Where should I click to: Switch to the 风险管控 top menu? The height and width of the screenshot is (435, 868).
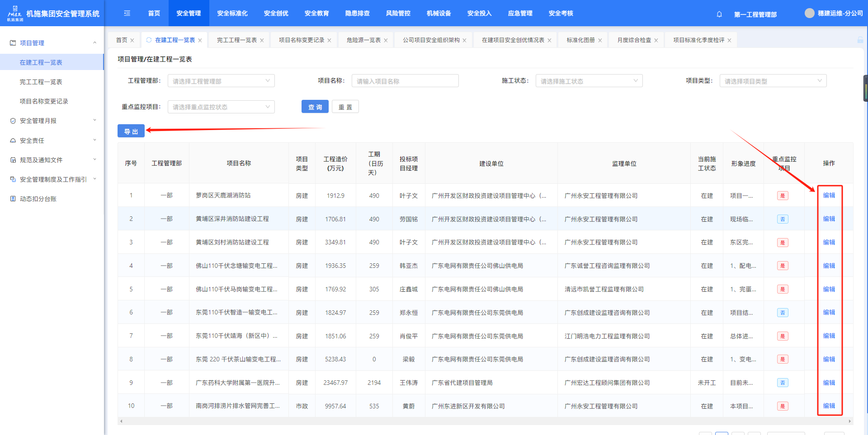coord(398,13)
